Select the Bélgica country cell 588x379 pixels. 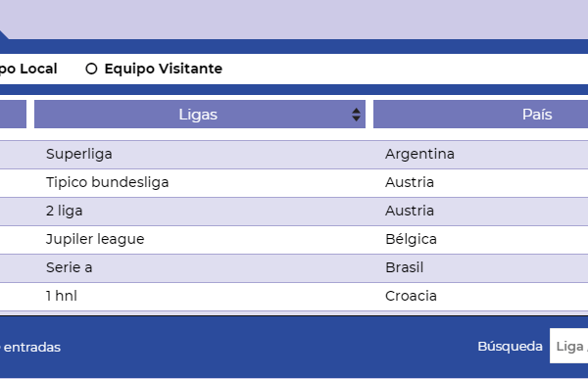click(x=411, y=239)
